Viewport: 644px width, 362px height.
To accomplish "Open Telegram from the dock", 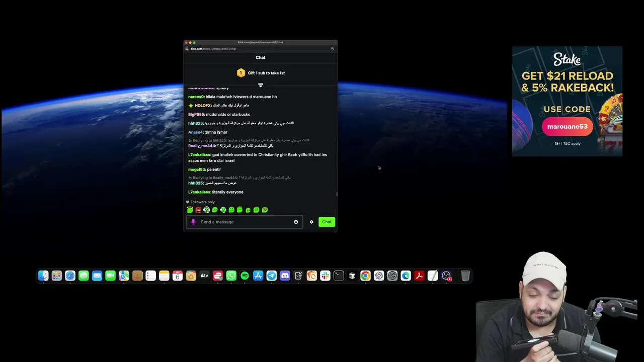I will tap(271, 276).
